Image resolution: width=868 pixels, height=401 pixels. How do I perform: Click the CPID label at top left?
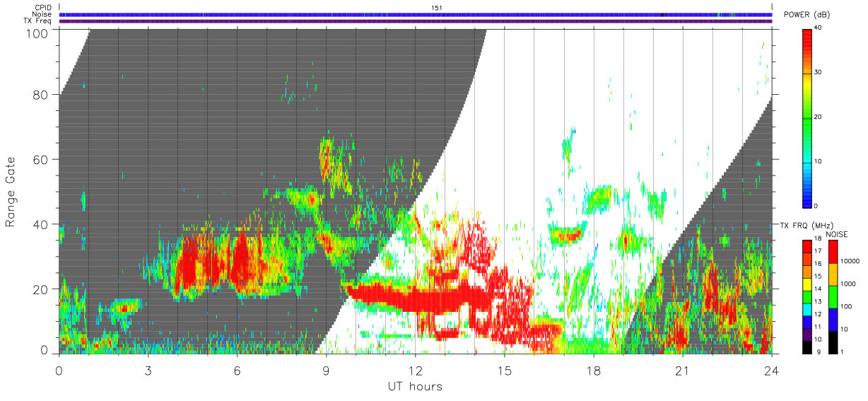pos(42,8)
